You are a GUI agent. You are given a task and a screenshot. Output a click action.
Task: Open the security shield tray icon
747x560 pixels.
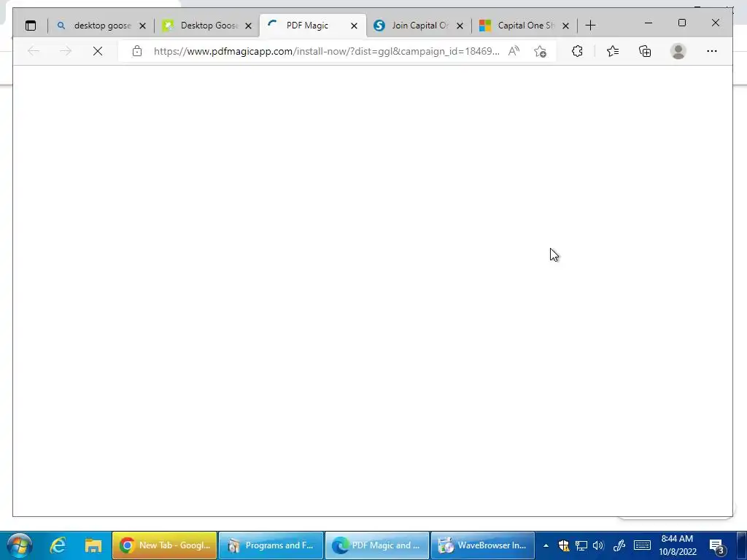coord(564,545)
